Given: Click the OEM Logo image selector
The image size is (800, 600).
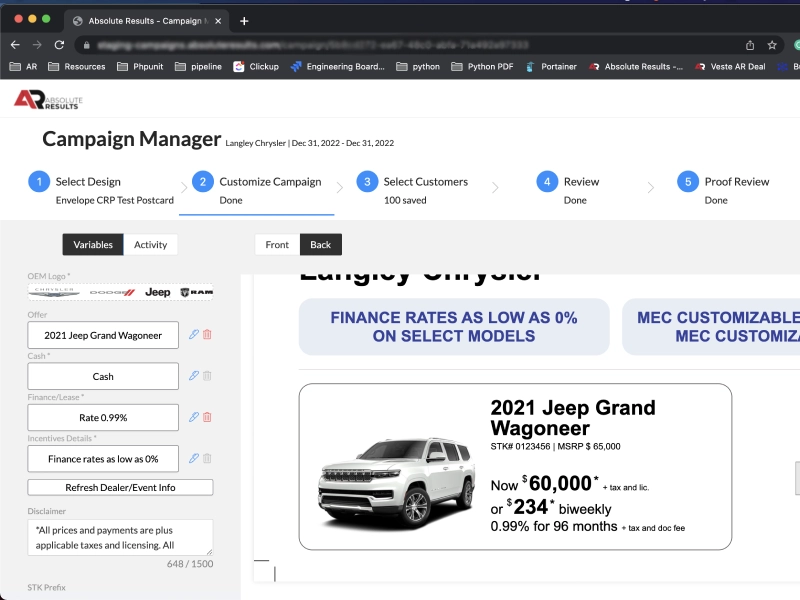Looking at the screenshot, I should 120,292.
